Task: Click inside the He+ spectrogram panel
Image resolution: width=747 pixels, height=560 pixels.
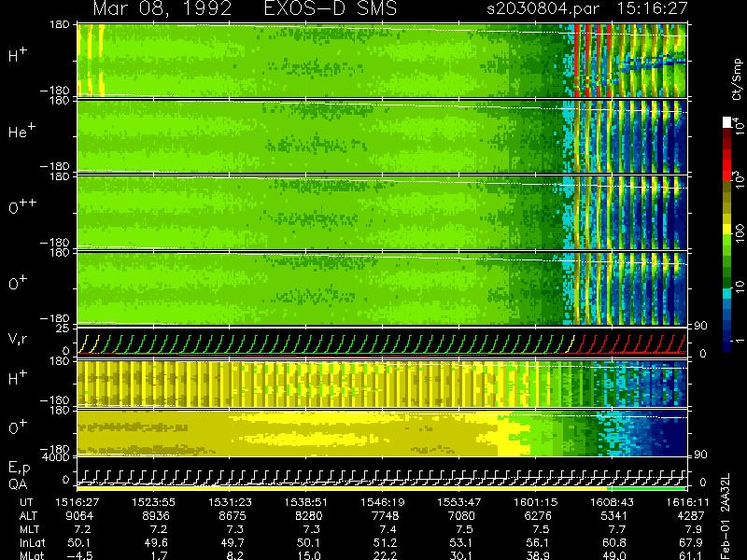Action: point(382,136)
